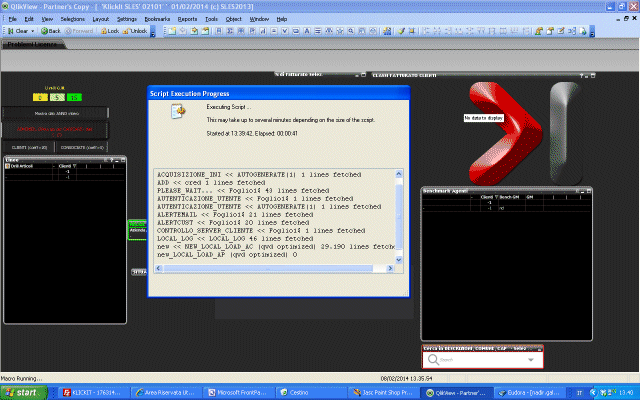
Task: Create a Chart object icon
Action: coord(263,31)
